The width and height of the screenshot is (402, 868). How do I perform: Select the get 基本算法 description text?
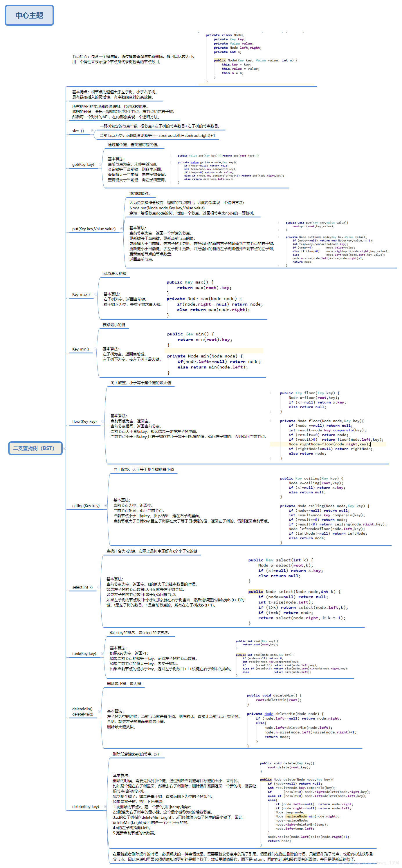click(x=137, y=169)
